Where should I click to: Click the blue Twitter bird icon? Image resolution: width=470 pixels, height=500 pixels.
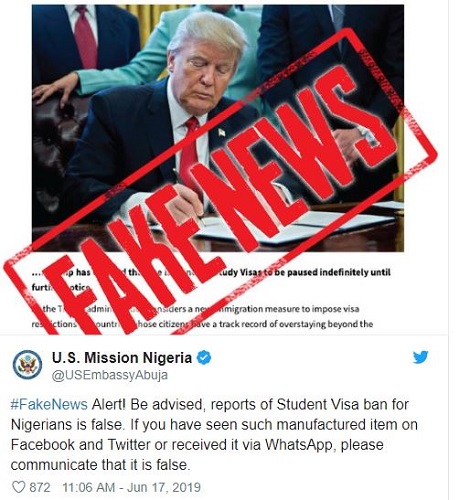[x=421, y=357]
